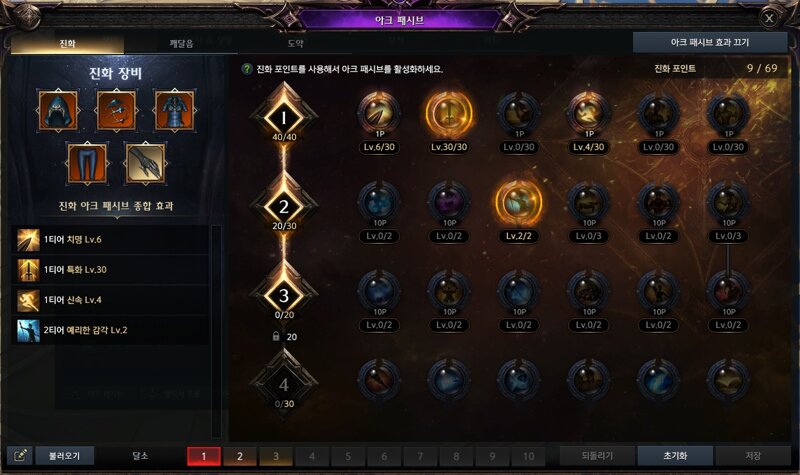Select the tier 1 diamond marker 40/40
The width and height of the screenshot is (800, 475).
(284, 118)
